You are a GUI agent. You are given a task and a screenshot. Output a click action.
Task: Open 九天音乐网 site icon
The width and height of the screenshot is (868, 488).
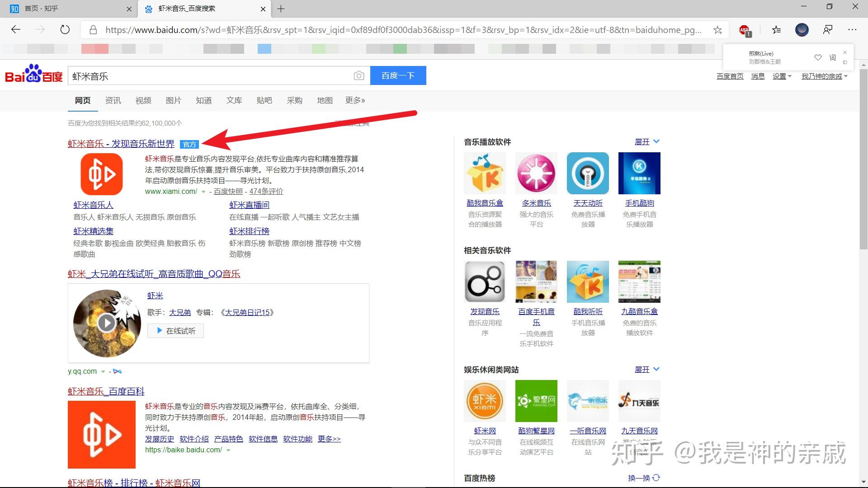pos(640,401)
